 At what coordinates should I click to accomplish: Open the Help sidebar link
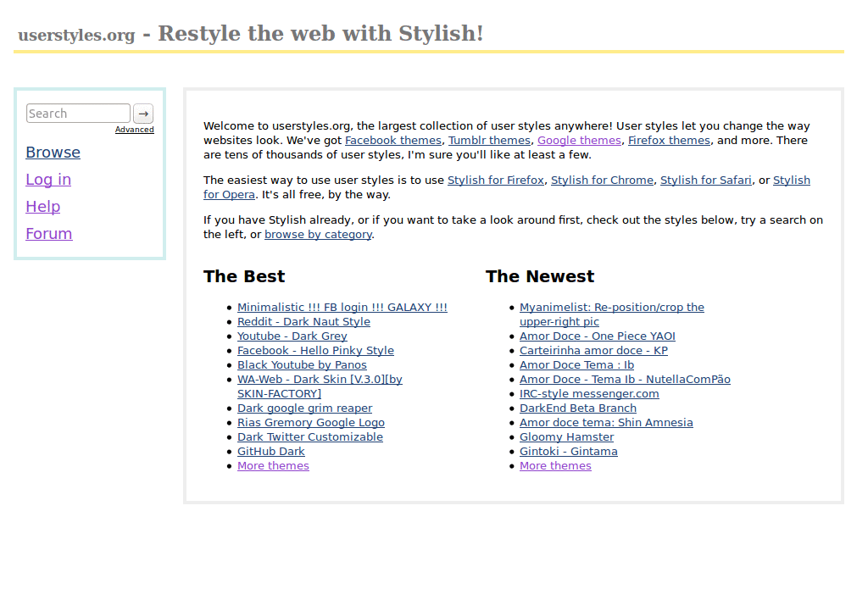click(x=42, y=207)
